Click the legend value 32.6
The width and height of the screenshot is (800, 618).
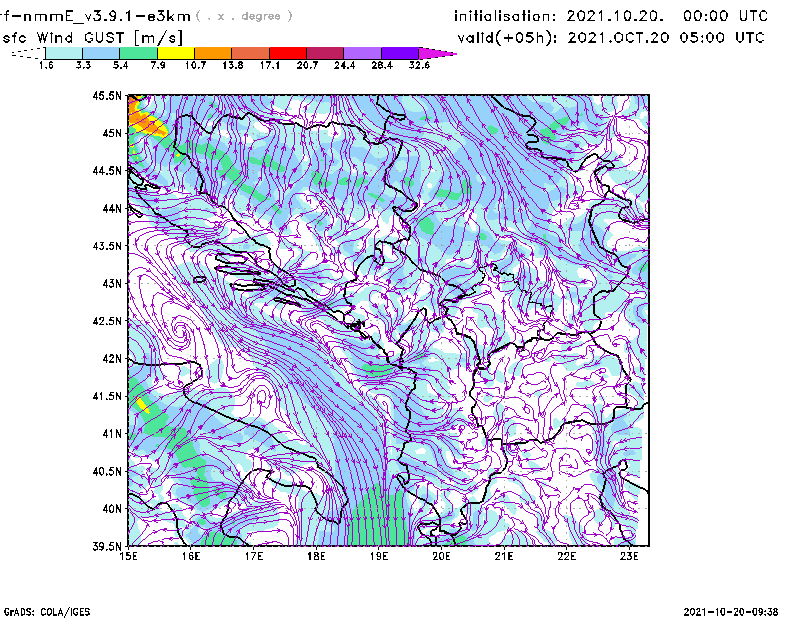click(x=419, y=65)
